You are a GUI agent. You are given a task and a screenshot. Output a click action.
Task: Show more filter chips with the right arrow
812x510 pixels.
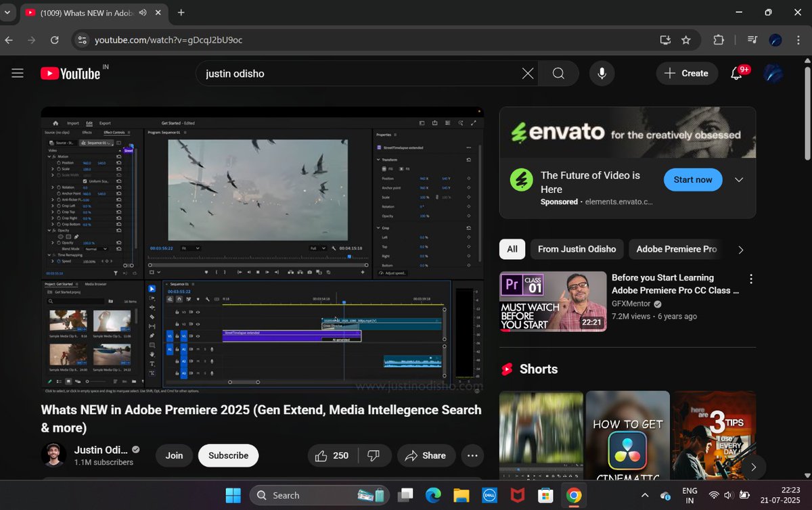tap(740, 250)
